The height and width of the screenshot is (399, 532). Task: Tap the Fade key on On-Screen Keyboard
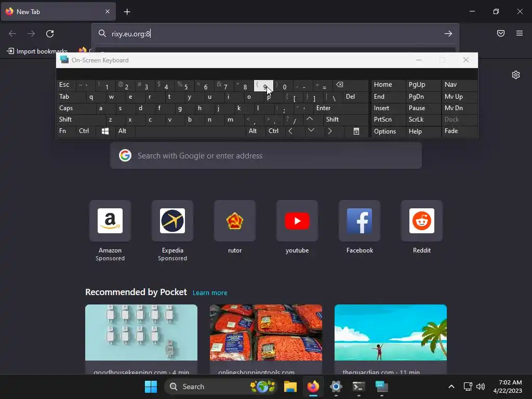[x=459, y=131]
